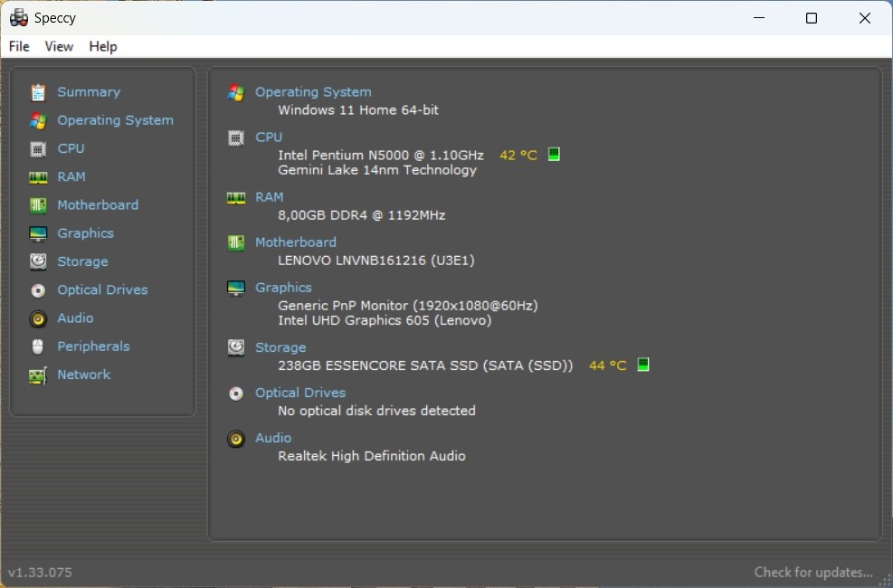The image size is (893, 588).
Task: Select the Graphics icon in the sidebar
Action: (37, 232)
